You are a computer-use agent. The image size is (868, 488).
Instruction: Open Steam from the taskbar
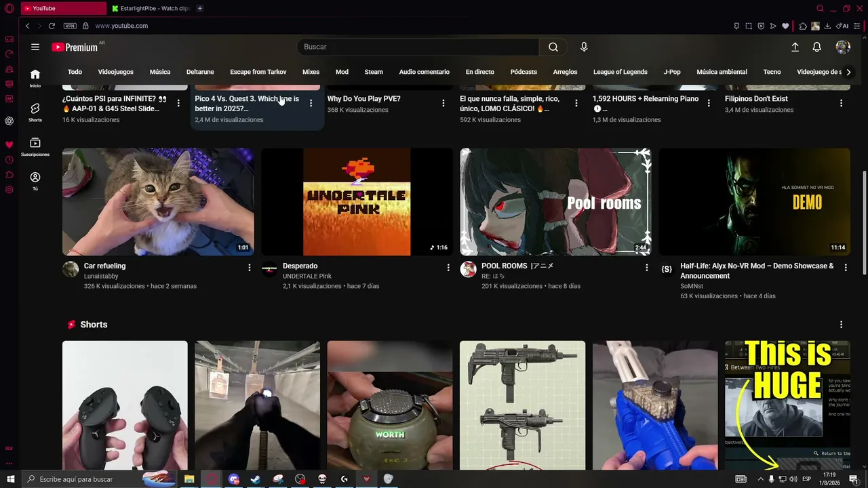point(256,479)
